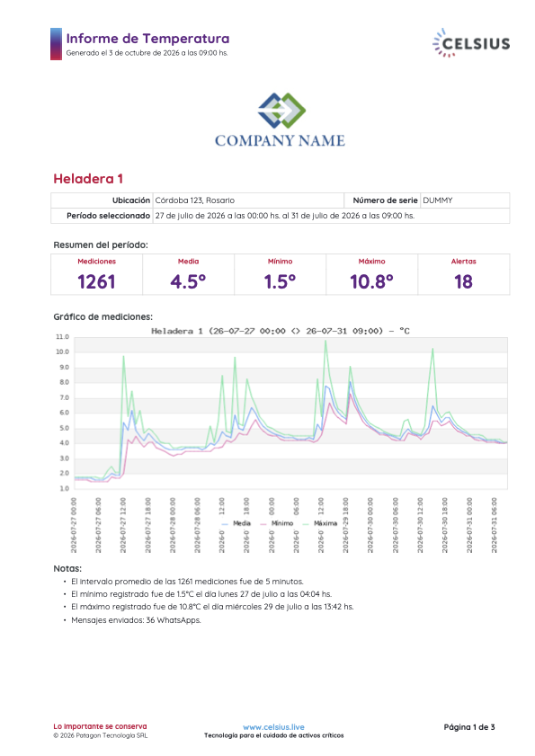Click the 'Máxima' legend entry in chart
535x756 pixels.
319,523
